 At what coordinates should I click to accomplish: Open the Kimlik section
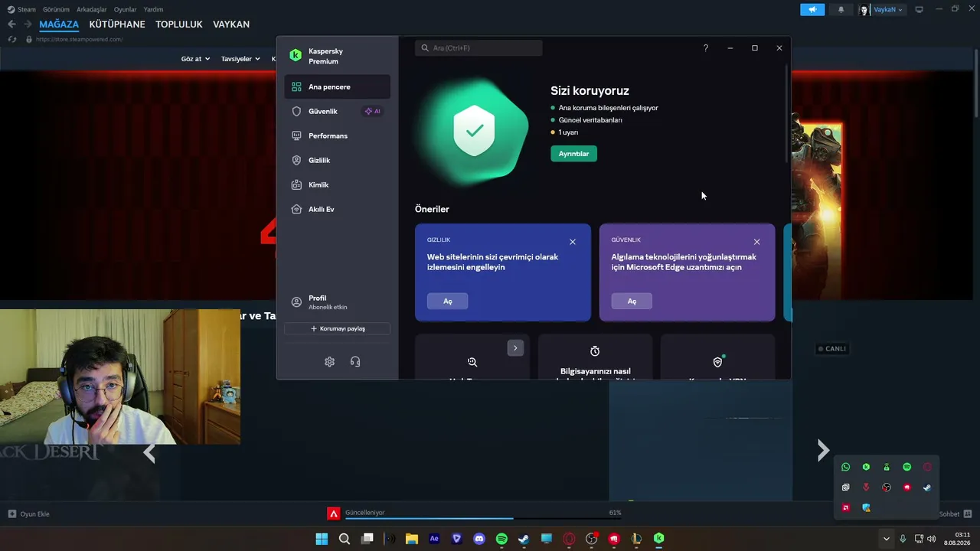337,185
